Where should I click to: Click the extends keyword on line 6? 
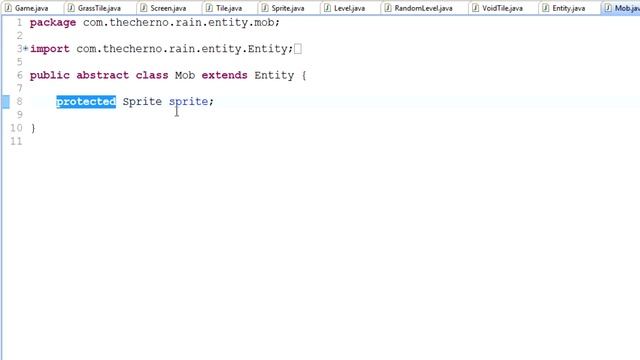[x=224, y=75]
